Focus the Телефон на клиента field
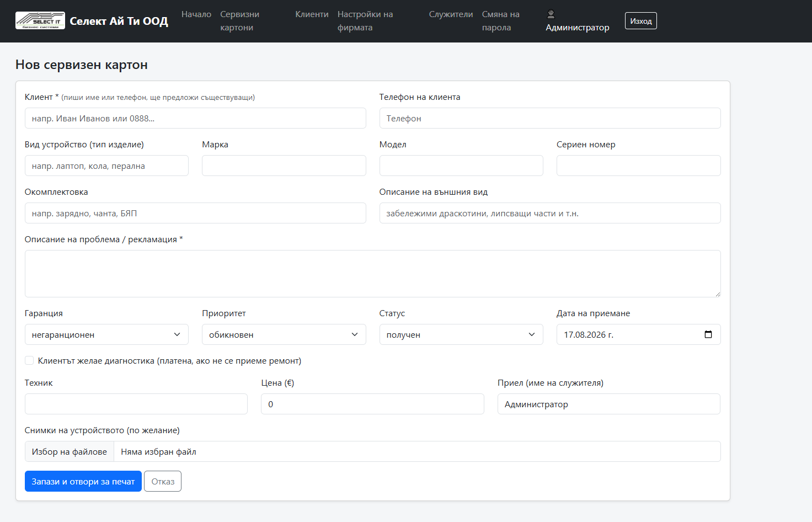Image resolution: width=812 pixels, height=522 pixels. pos(550,118)
